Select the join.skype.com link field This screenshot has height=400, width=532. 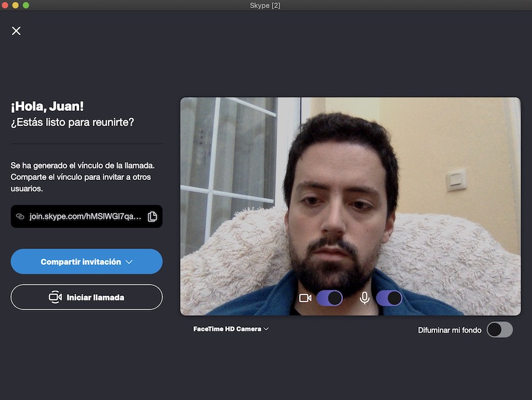pos(85,217)
